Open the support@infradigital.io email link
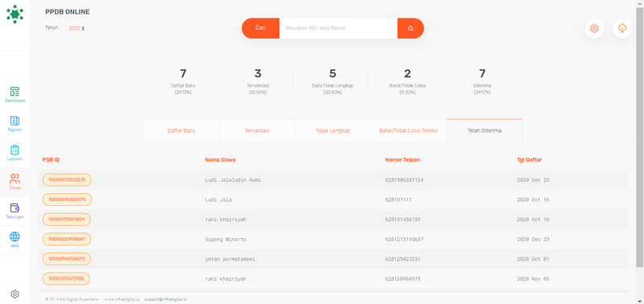 [166, 299]
